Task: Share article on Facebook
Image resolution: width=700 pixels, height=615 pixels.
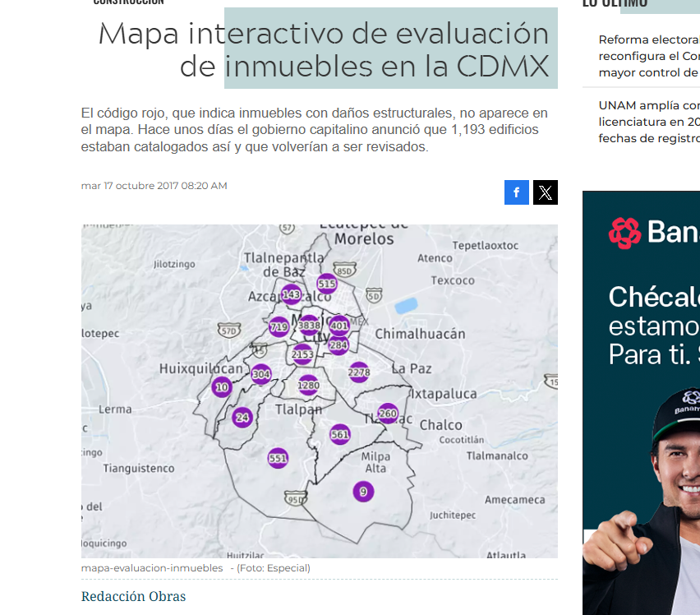Action: [x=516, y=192]
